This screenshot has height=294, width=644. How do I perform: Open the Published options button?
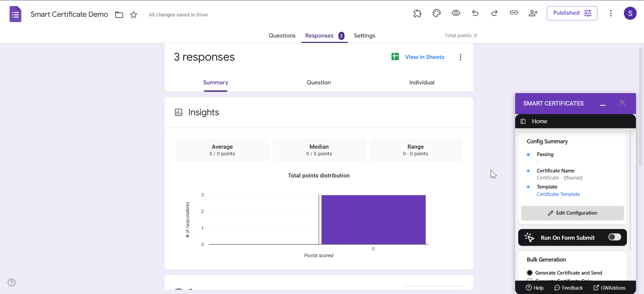click(572, 13)
